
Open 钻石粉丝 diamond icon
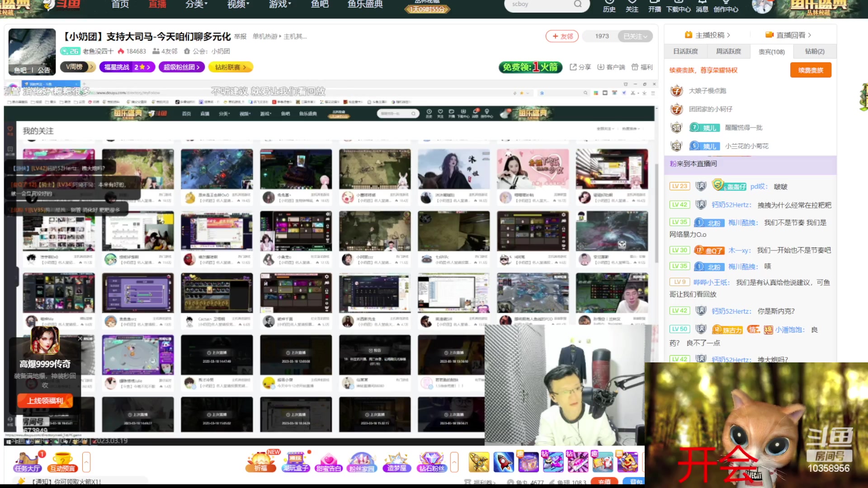[431, 462]
